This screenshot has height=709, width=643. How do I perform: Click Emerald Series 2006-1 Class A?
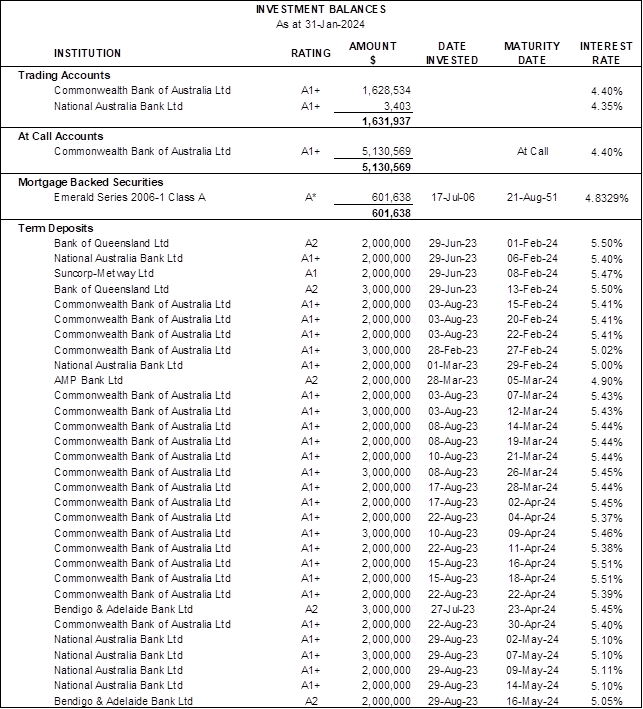pyautogui.click(x=130, y=198)
